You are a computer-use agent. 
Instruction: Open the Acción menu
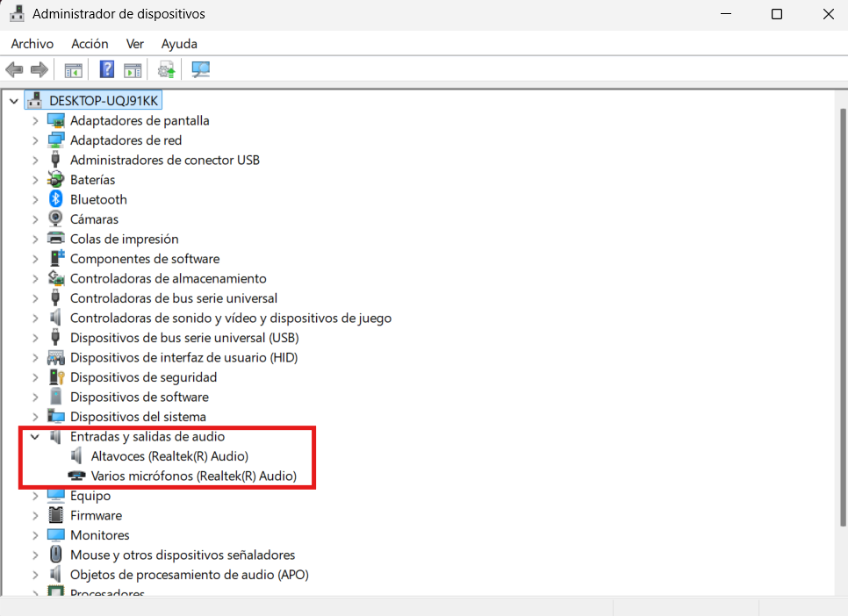click(x=90, y=44)
